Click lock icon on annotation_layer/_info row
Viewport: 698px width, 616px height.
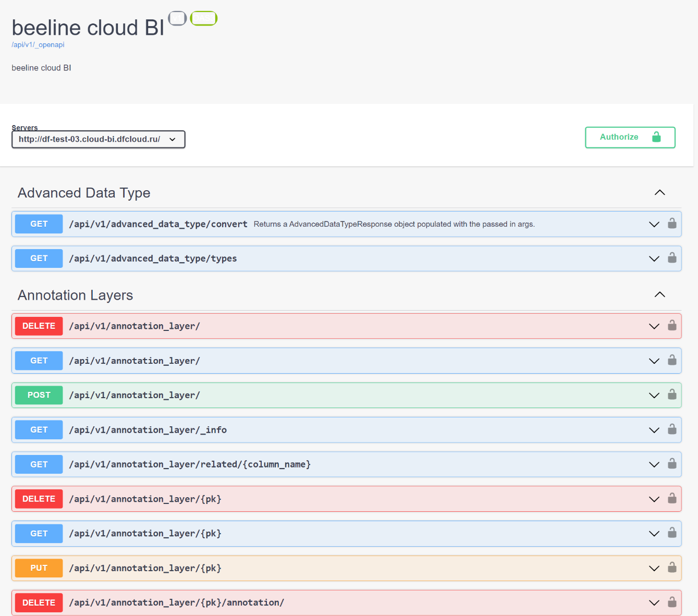[672, 429]
